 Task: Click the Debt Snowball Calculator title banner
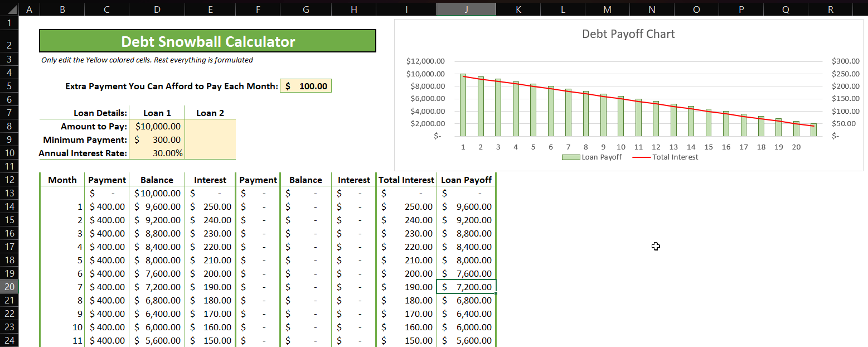[x=207, y=41]
